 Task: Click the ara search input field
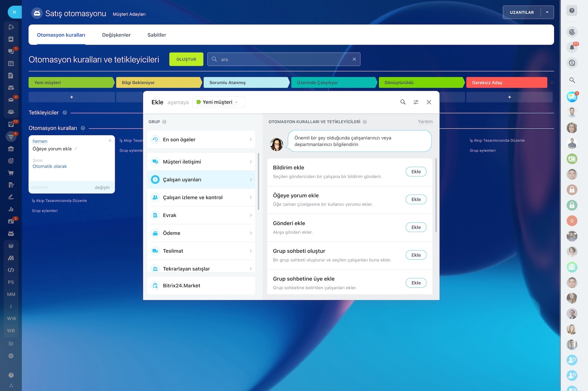tap(284, 59)
